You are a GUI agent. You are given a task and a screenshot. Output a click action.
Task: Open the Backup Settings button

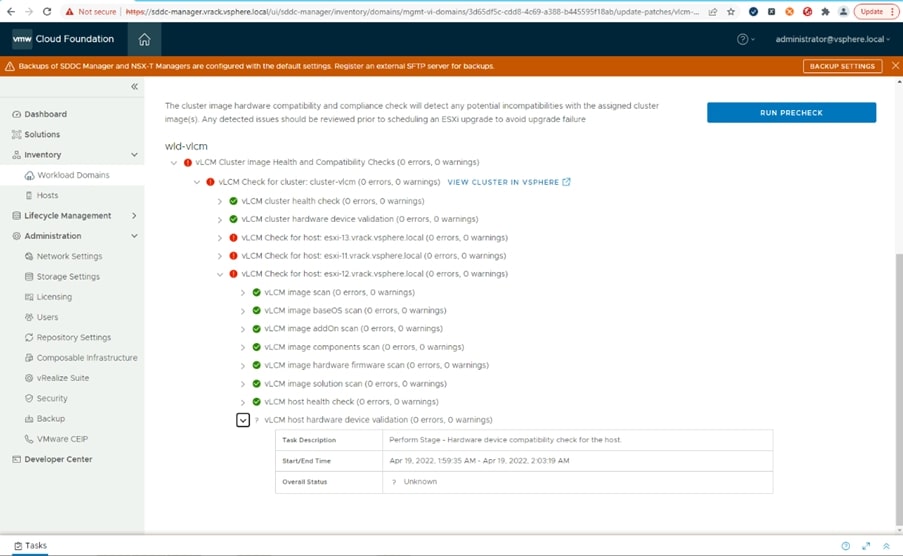842,66
